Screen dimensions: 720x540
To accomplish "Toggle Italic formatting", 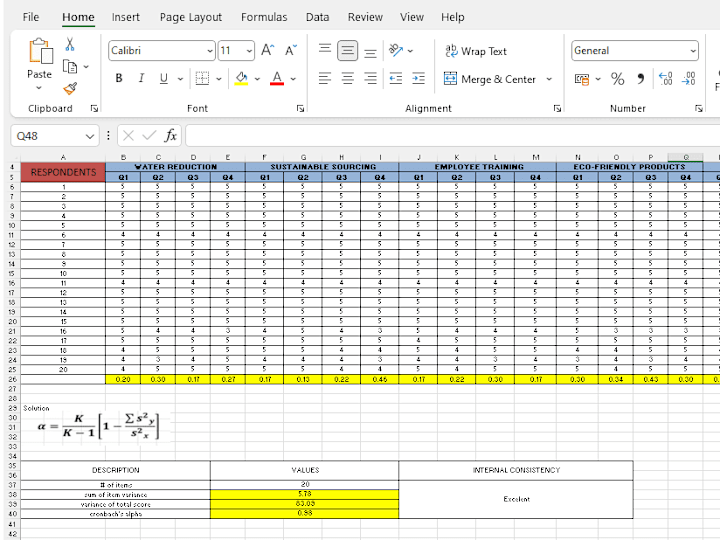I will coord(141,79).
